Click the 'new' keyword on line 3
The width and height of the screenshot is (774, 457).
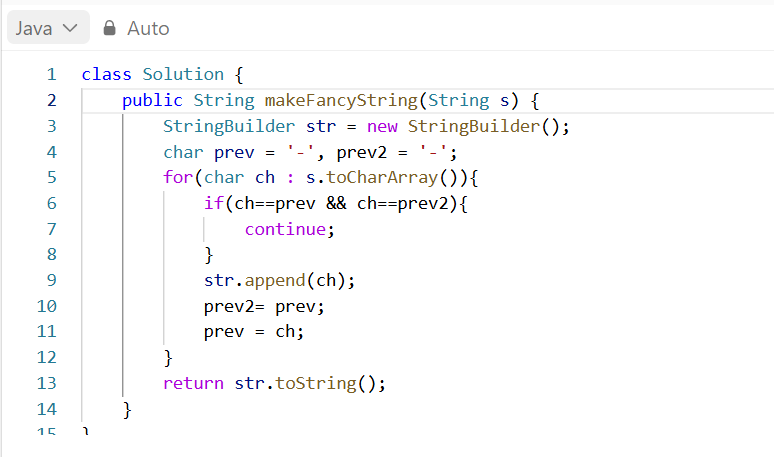pyautogui.click(x=382, y=126)
